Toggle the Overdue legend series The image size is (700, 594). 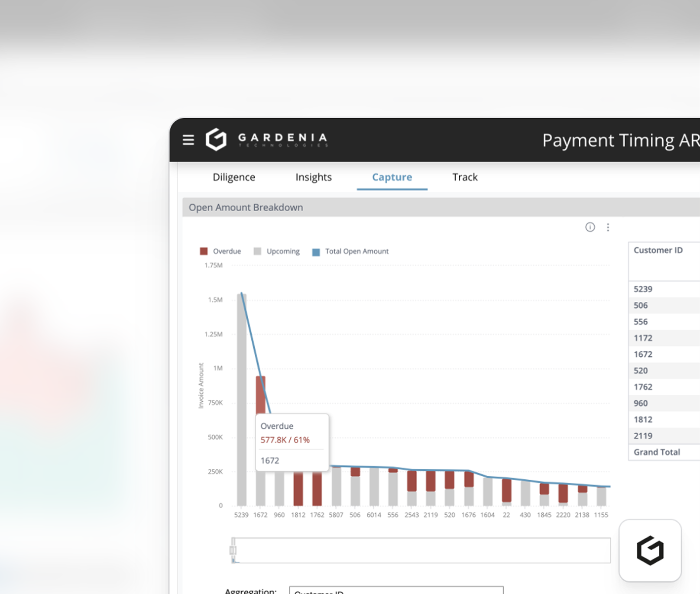[x=220, y=251]
